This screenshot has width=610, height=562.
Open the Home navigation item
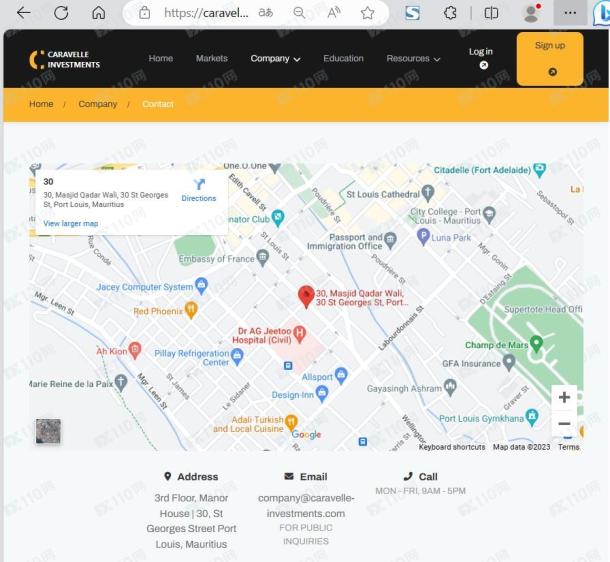(x=161, y=58)
